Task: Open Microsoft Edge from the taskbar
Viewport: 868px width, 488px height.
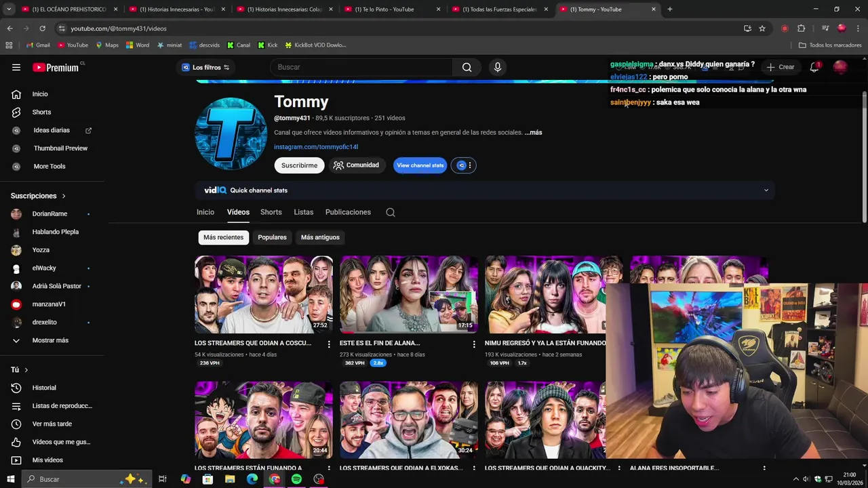Action: (x=252, y=479)
